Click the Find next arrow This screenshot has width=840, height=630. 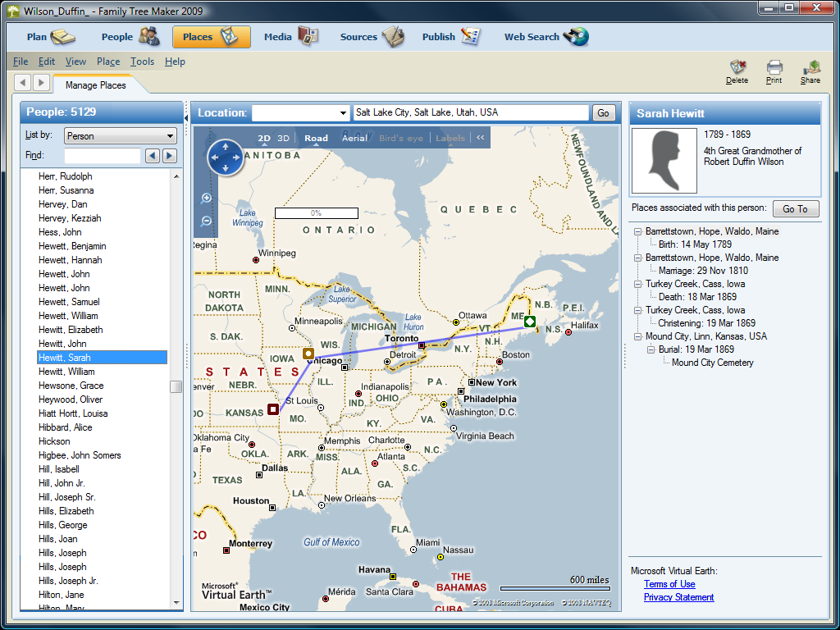170,156
